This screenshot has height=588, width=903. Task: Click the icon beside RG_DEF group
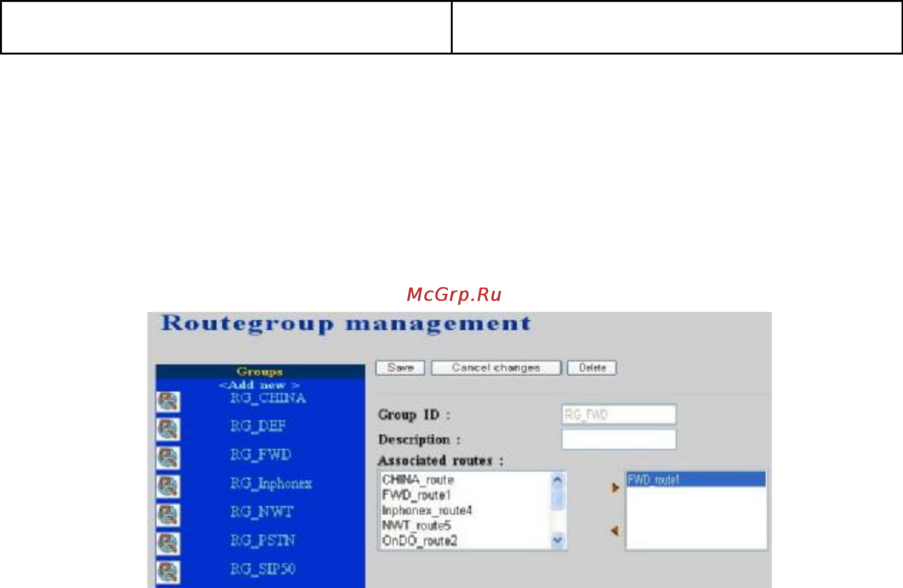pos(168,429)
